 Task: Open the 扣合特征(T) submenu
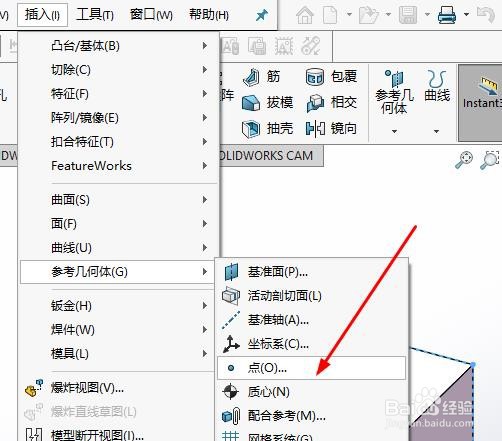pyautogui.click(x=119, y=142)
